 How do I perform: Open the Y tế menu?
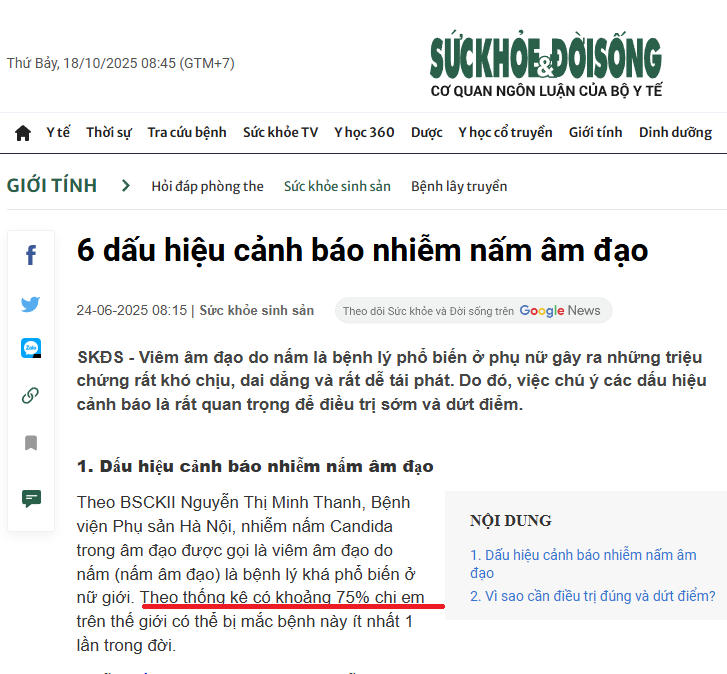pos(58,133)
